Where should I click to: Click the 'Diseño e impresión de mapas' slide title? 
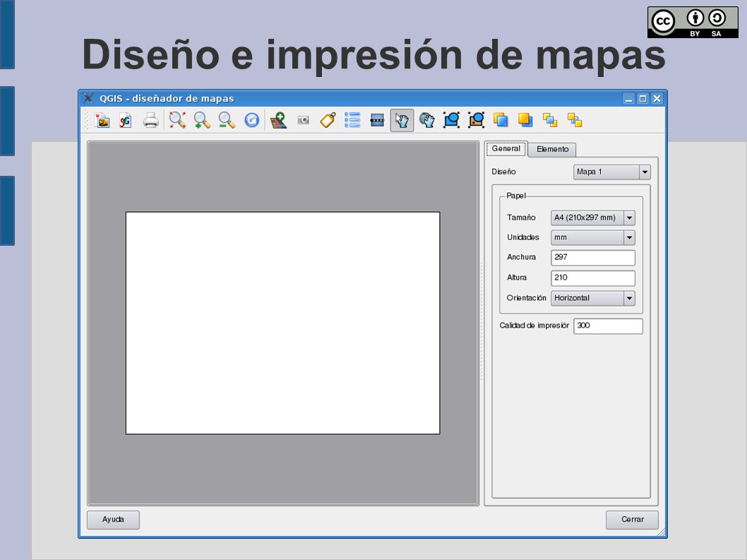(x=373, y=55)
